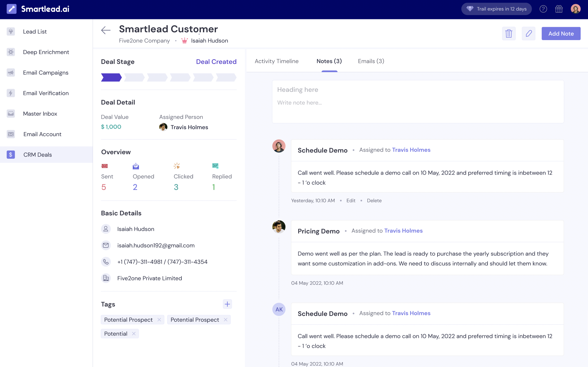
Task: Go back using the back arrow
Action: click(106, 30)
